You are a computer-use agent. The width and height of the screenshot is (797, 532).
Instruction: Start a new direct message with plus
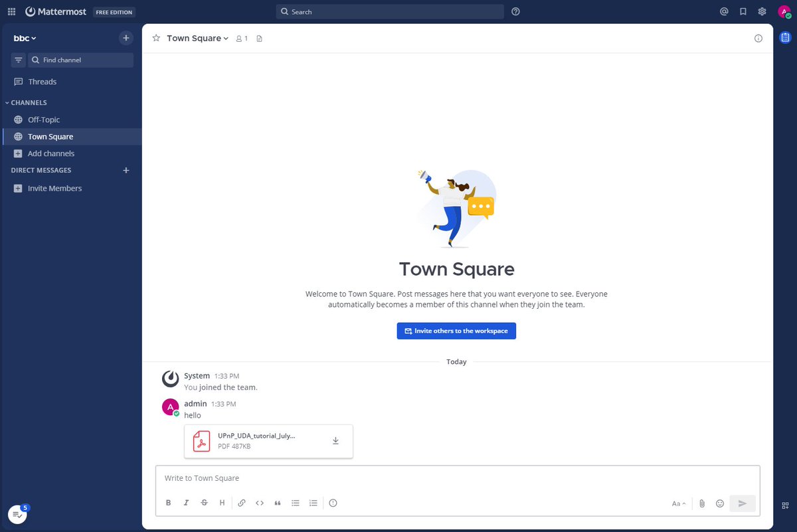coord(126,170)
